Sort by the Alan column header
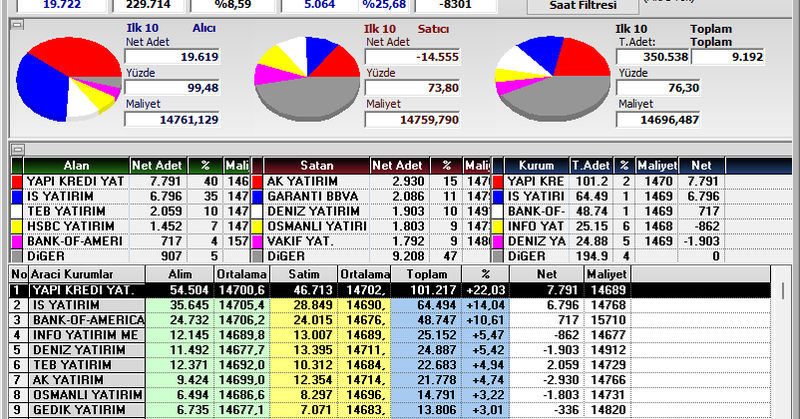The height and width of the screenshot is (419, 800). pos(76,165)
